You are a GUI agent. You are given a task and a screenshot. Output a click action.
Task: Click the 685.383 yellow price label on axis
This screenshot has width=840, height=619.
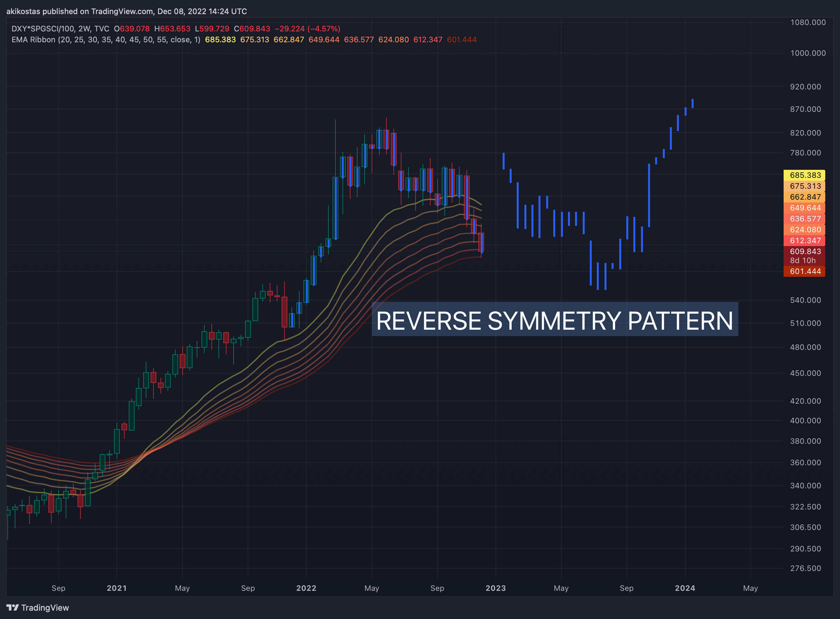point(804,175)
